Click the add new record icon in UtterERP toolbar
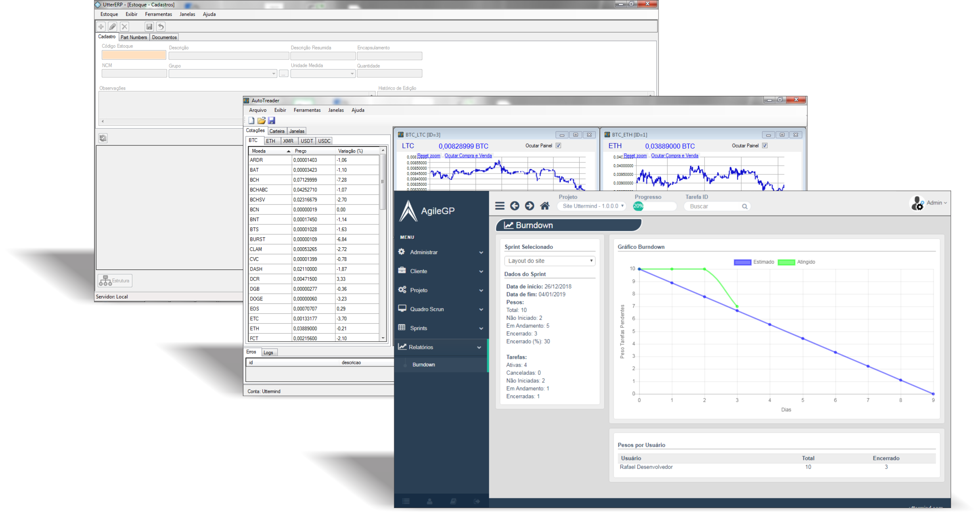The height and width of the screenshot is (512, 980). (x=101, y=27)
